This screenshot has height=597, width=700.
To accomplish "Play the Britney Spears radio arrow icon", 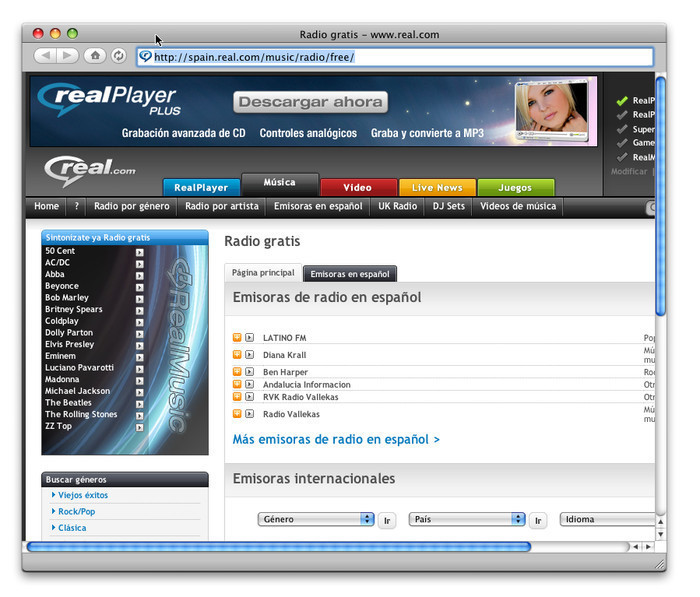I will [x=140, y=310].
